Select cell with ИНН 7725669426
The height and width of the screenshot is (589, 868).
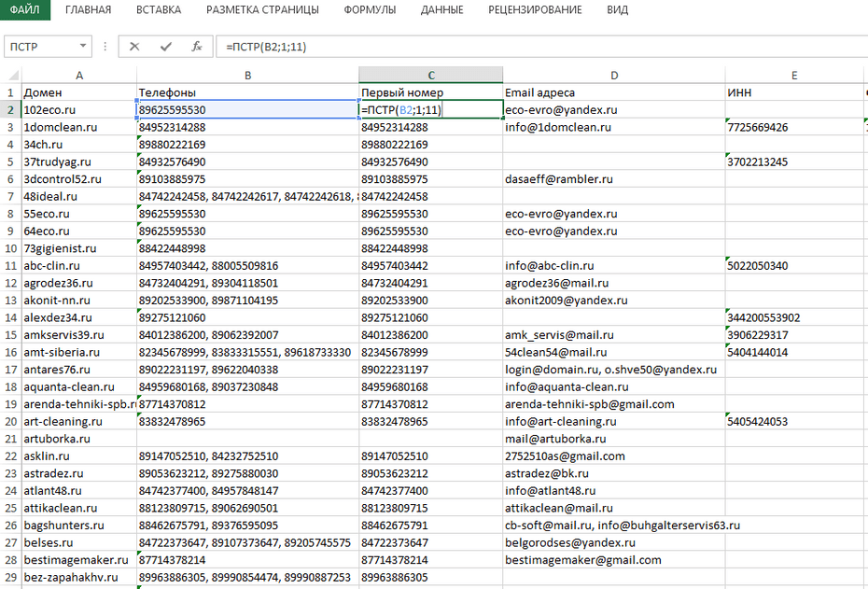click(794, 127)
